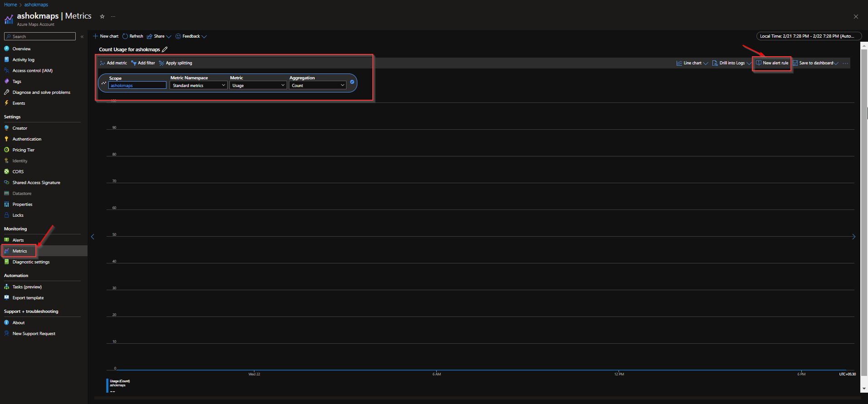Click the Alerts icon under Monitoring
The width and height of the screenshot is (868, 404).
pyautogui.click(x=6, y=240)
